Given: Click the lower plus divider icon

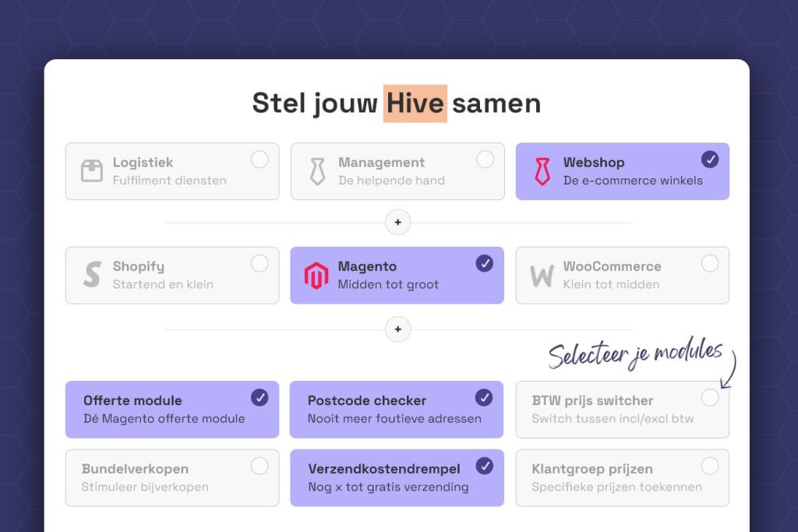Looking at the screenshot, I should [397, 329].
